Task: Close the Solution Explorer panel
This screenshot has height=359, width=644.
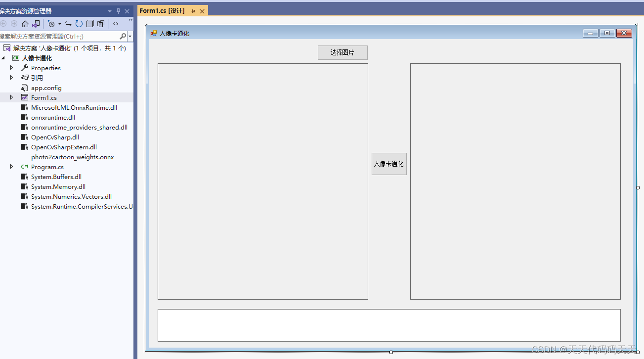Action: click(x=127, y=11)
